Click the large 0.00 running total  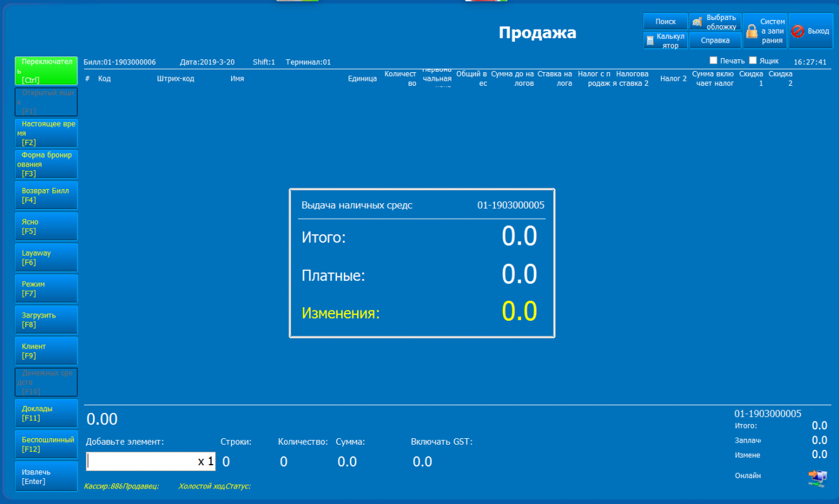[x=102, y=419]
